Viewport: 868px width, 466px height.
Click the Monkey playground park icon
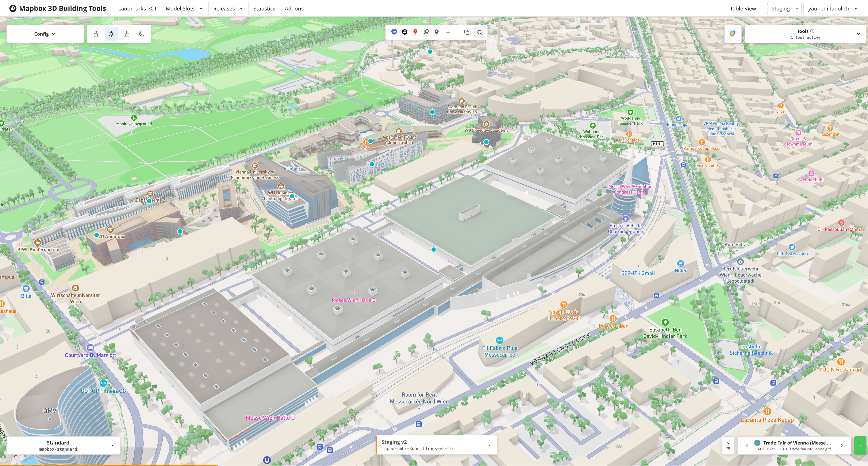coord(134,118)
